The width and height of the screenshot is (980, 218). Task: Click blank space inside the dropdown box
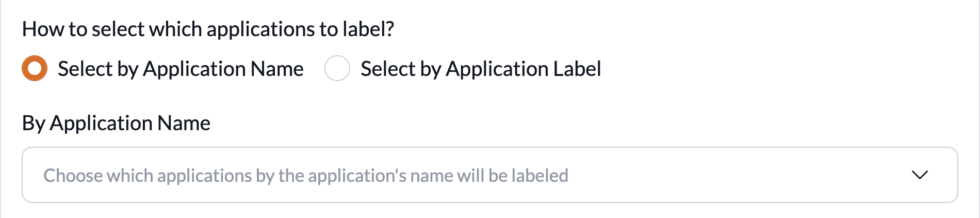click(x=722, y=175)
